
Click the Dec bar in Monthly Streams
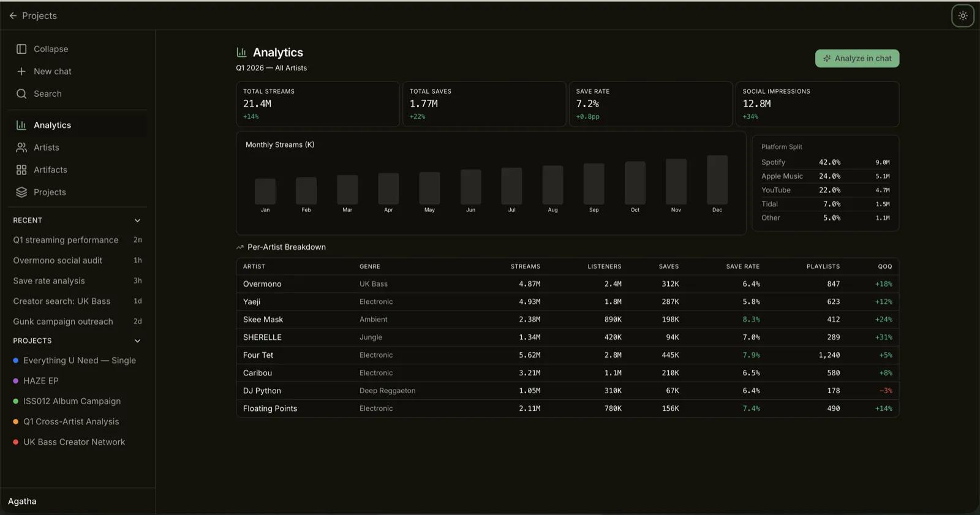(717, 180)
